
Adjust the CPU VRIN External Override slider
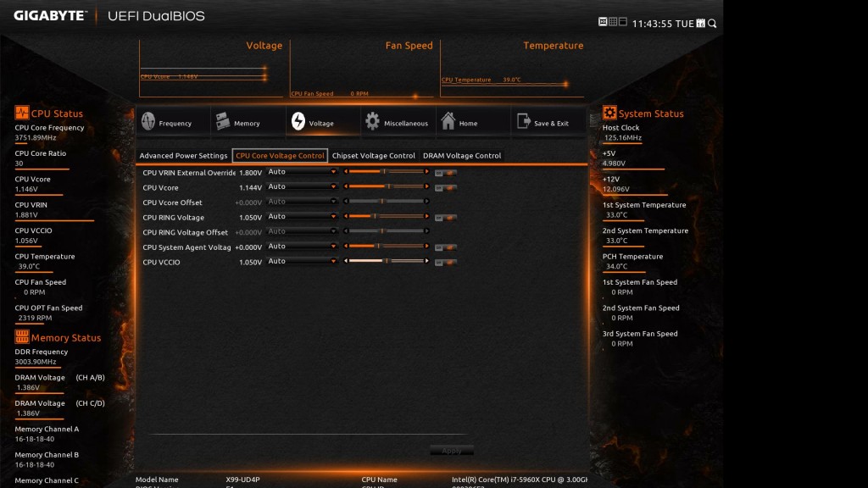[x=386, y=172]
